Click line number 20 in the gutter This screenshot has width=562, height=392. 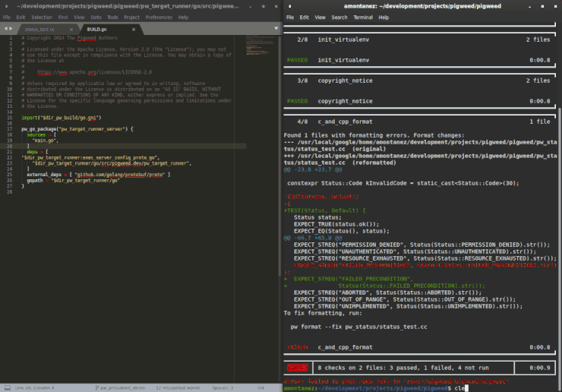pyautogui.click(x=9, y=147)
